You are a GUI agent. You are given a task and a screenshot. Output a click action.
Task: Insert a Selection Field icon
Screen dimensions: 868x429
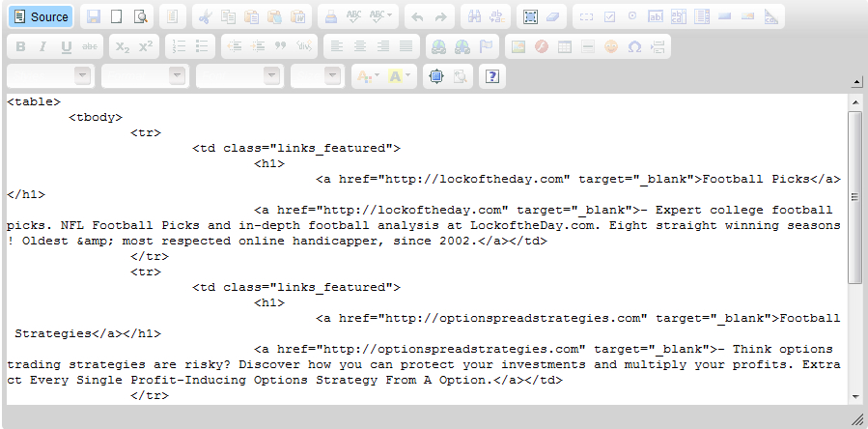point(702,17)
